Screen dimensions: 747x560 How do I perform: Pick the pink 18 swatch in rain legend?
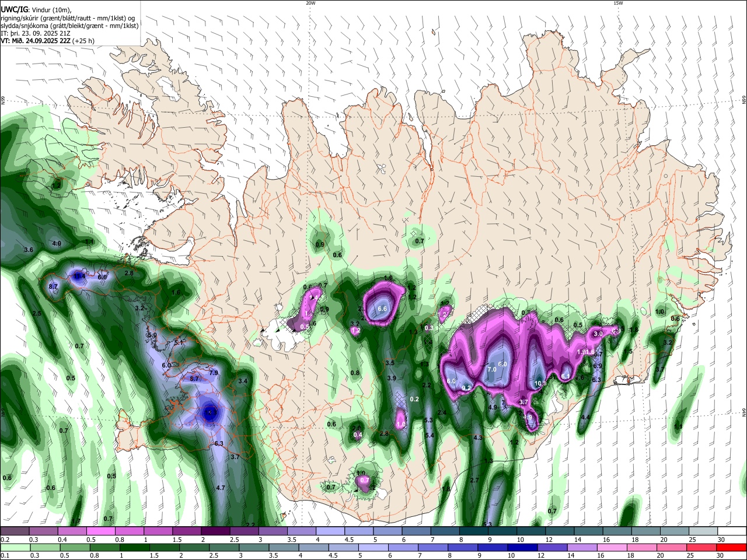click(x=641, y=547)
